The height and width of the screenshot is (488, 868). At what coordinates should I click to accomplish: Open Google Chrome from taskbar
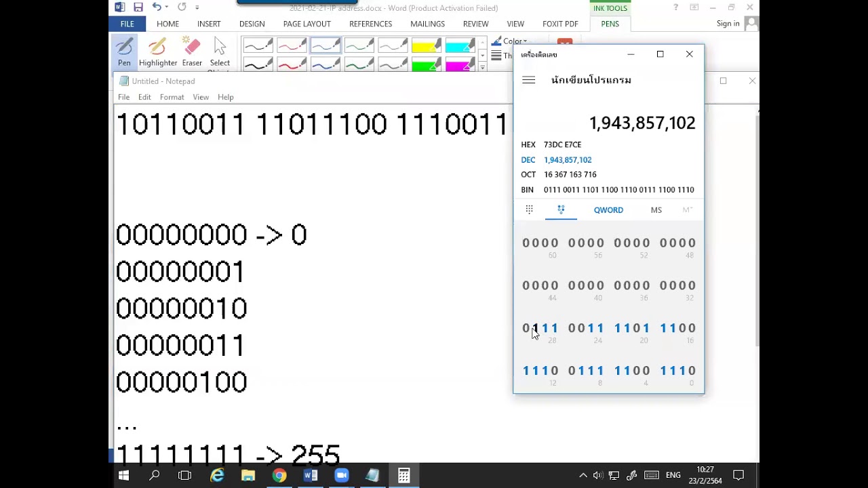point(279,475)
